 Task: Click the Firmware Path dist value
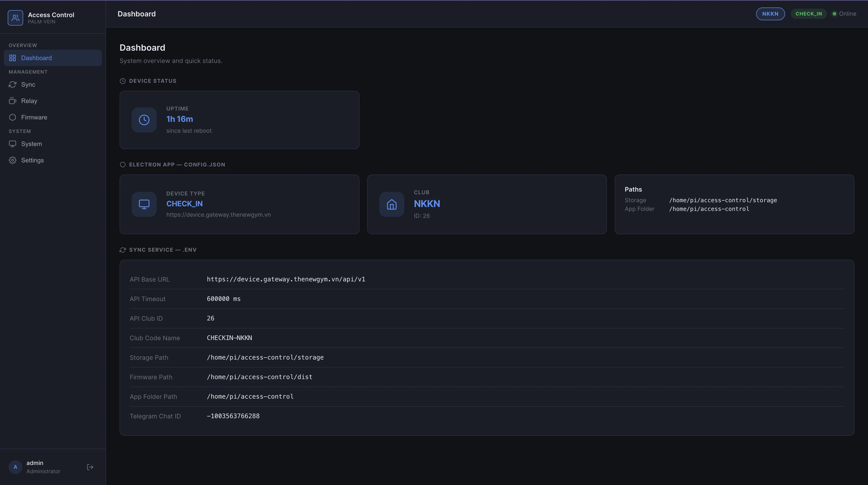click(259, 377)
